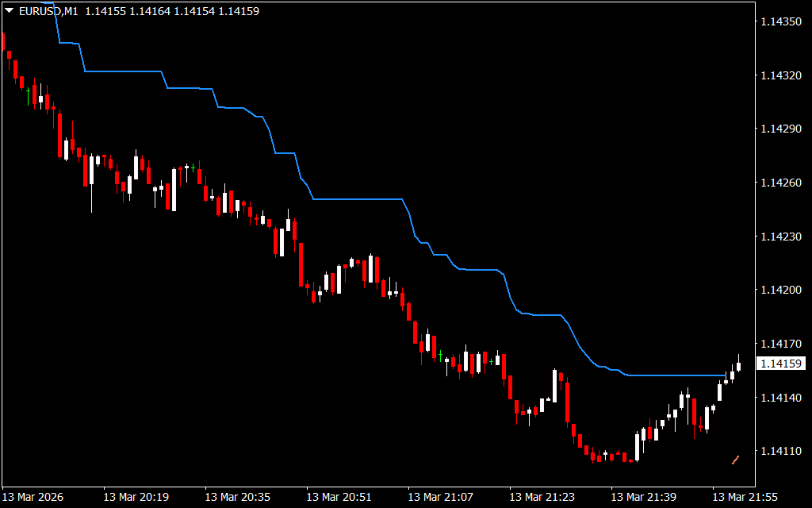Image resolution: width=812 pixels, height=508 pixels.
Task: Open the chart menu triangle beside EURUSD
Action: (x=9, y=11)
